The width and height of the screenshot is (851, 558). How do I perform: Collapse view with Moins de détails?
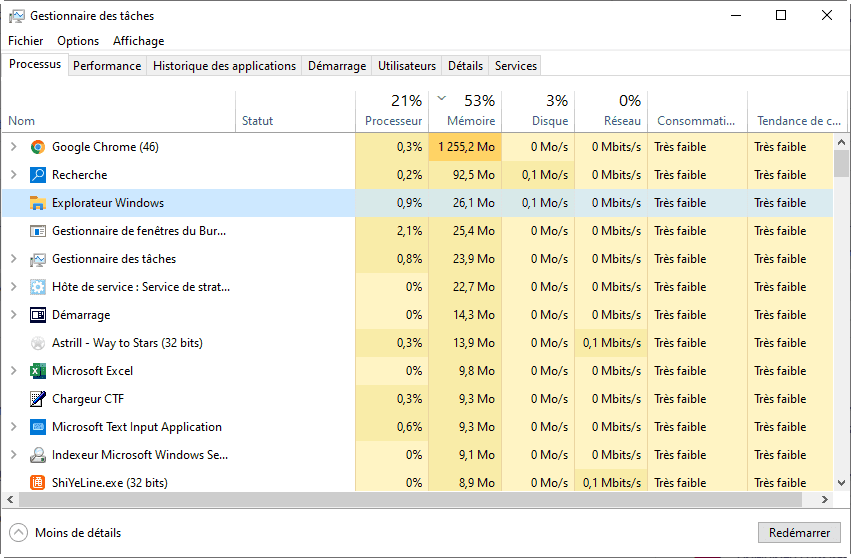pos(66,533)
